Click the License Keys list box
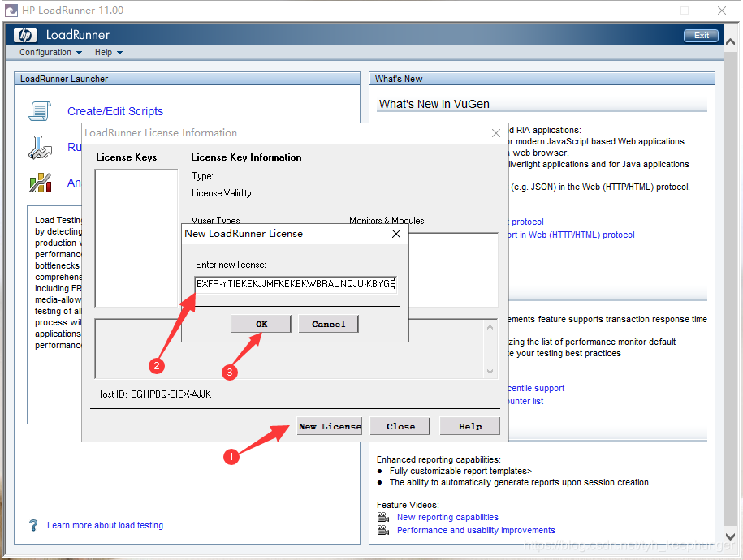This screenshot has height=560, width=743. (x=136, y=239)
